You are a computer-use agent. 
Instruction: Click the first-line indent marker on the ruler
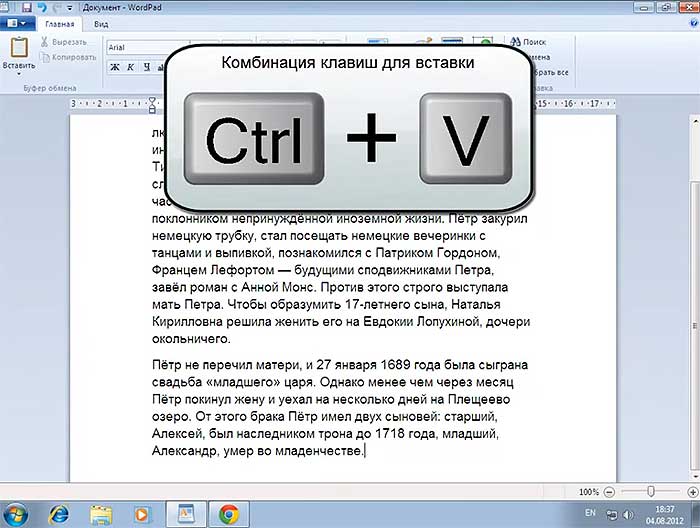152,100
